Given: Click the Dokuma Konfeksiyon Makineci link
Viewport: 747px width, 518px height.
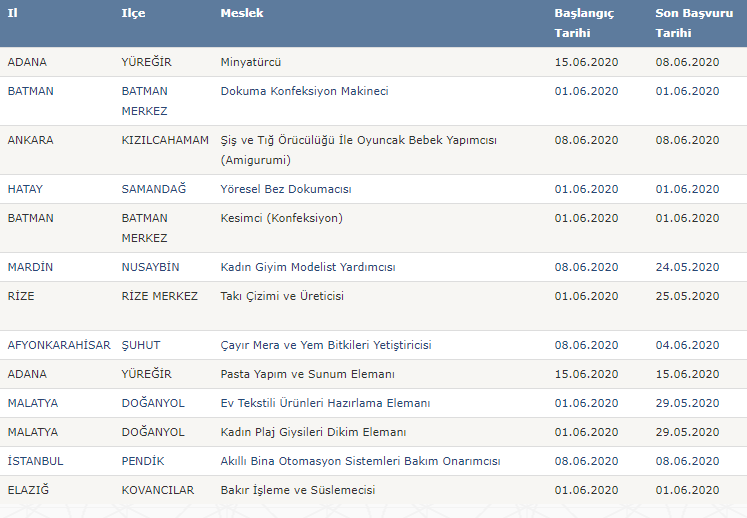Looking at the screenshot, I should [x=304, y=91].
